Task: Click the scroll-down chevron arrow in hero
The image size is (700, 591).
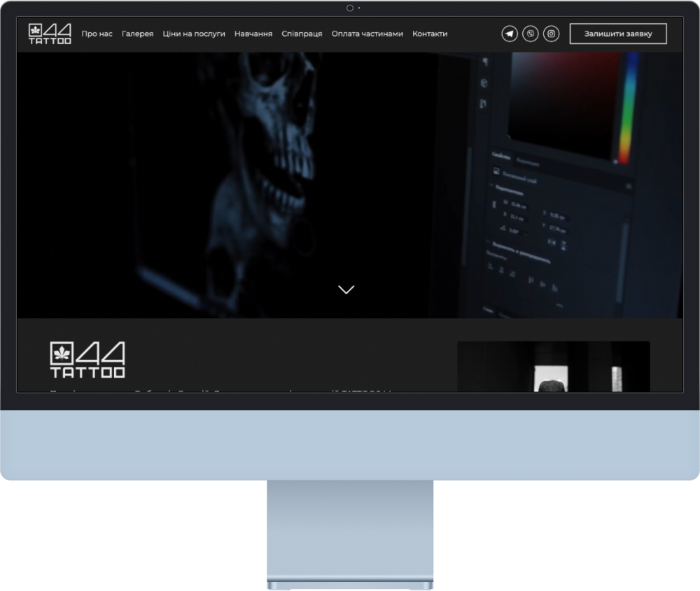Action: [x=346, y=289]
